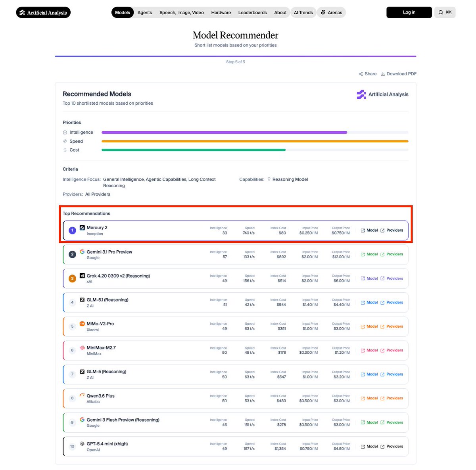The width and height of the screenshot is (476, 470).
Task: Open the Artificial Analysis home logo
Action: click(43, 13)
